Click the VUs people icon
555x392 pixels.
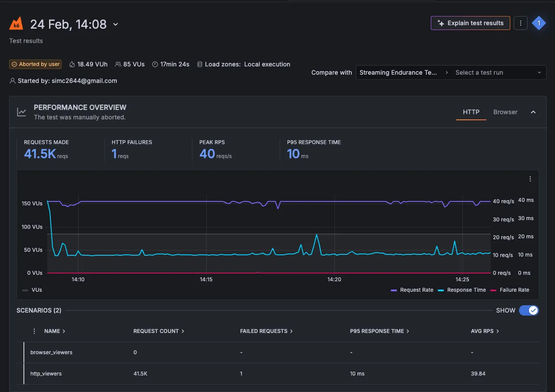118,64
